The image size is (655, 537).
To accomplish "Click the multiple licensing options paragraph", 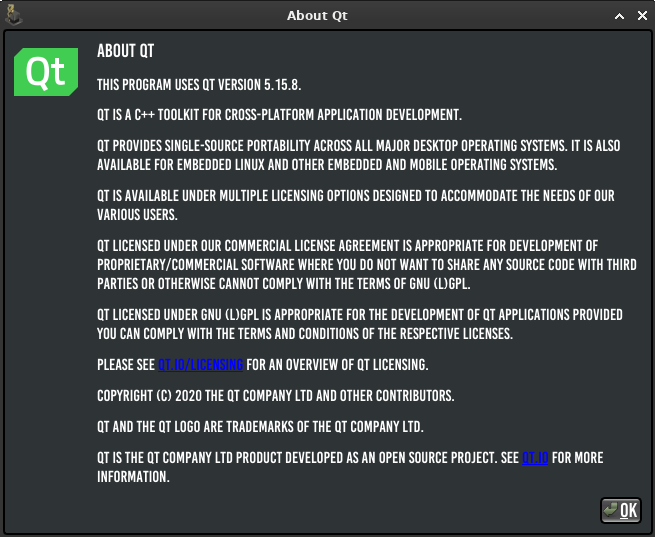I will point(356,205).
